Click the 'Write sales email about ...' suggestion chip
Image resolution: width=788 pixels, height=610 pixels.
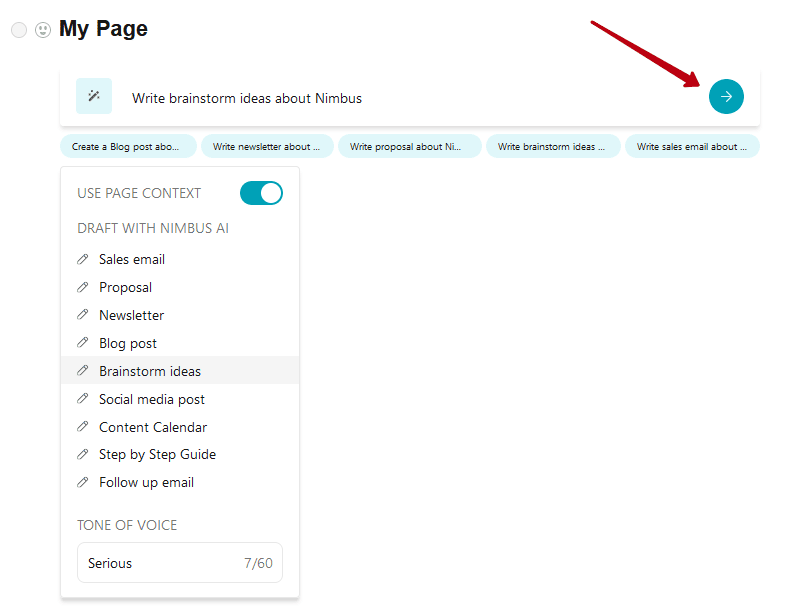coord(692,146)
